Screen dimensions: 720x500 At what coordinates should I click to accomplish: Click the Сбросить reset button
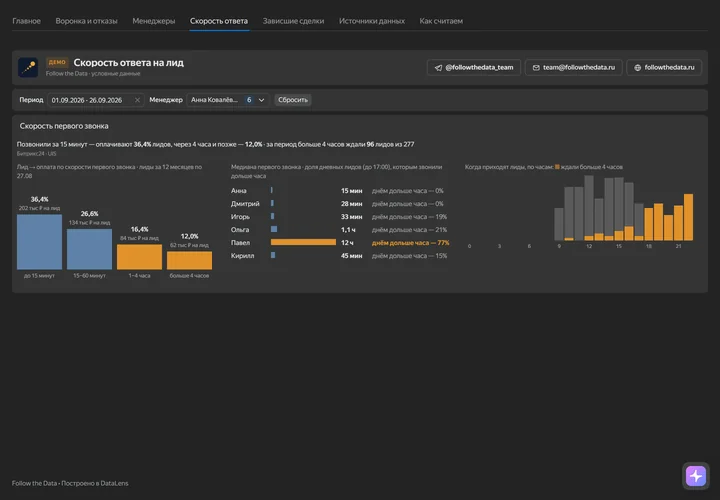pos(293,100)
